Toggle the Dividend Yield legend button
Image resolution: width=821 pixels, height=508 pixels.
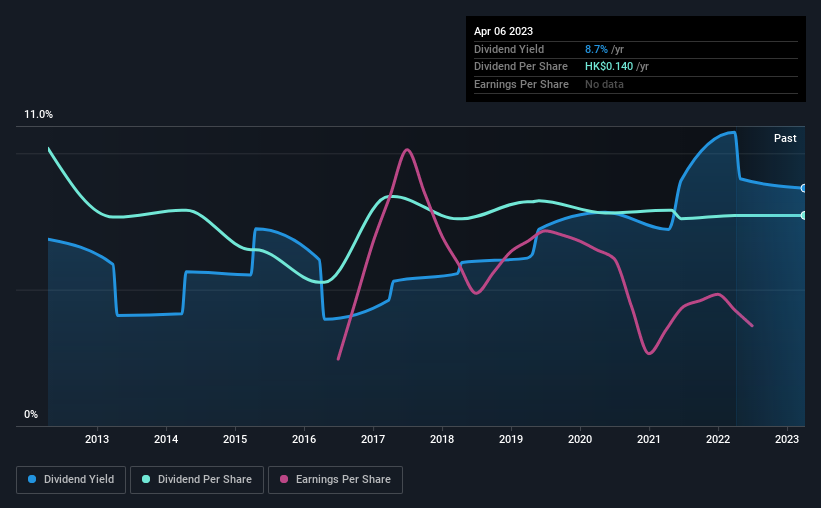coord(71,480)
